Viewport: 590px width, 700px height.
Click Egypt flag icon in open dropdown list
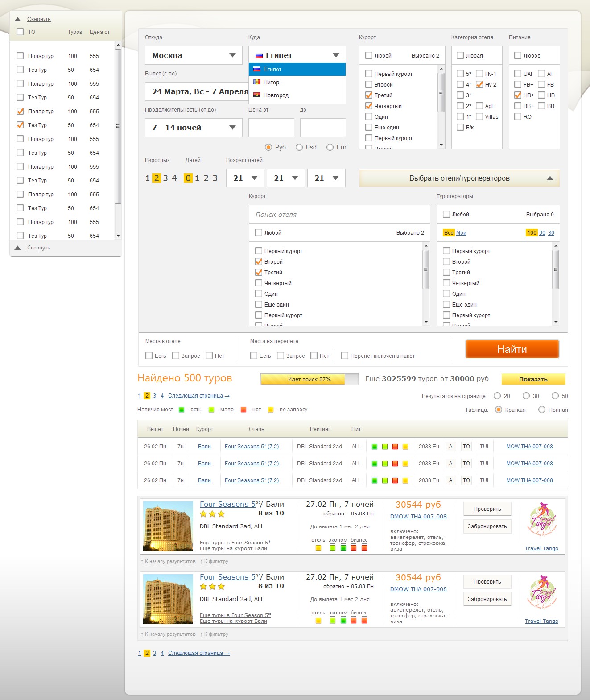(257, 69)
